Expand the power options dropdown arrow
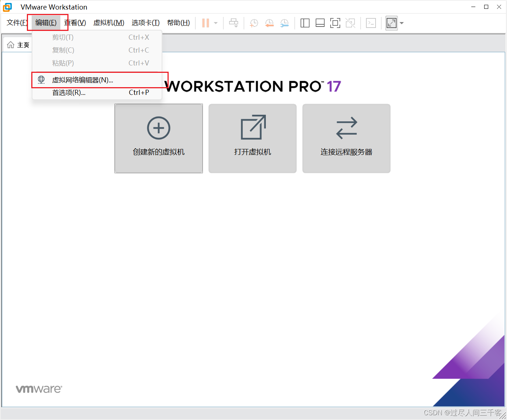This screenshot has height=420, width=507. (216, 23)
